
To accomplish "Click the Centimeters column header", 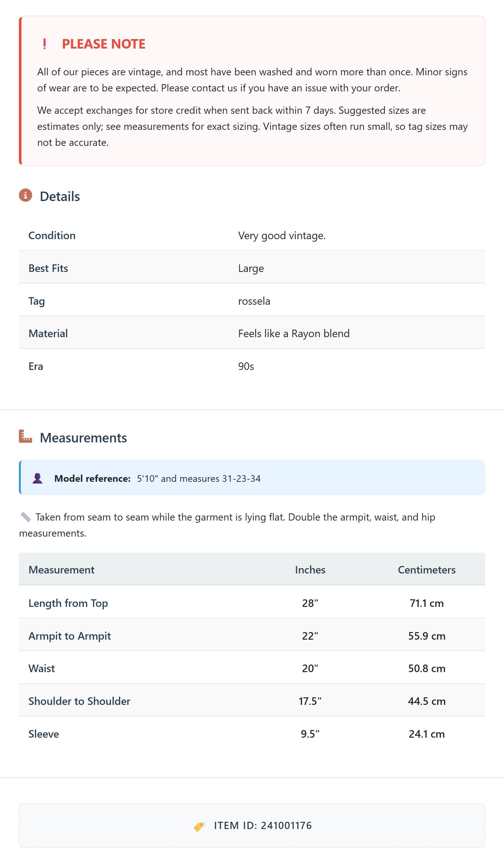I will (x=427, y=569).
